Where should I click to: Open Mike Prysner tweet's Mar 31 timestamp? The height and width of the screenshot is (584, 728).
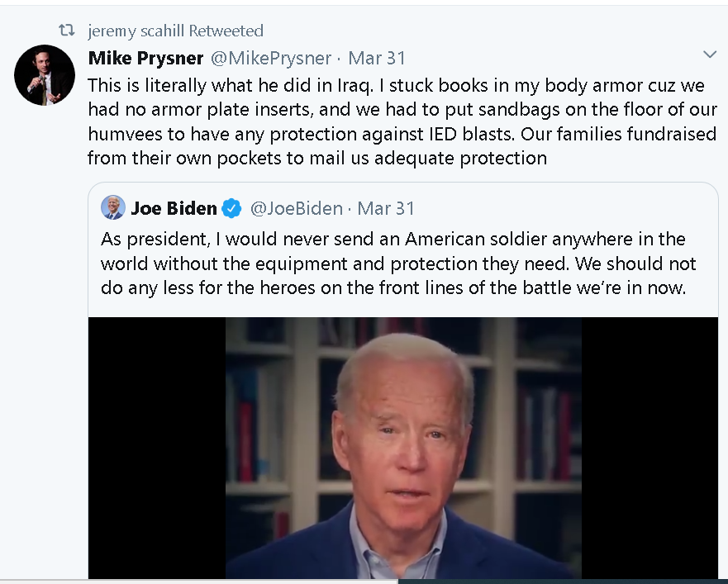[377, 58]
